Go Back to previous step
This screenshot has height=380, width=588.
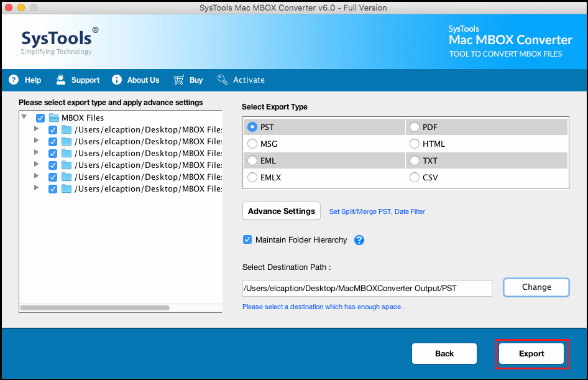point(444,353)
